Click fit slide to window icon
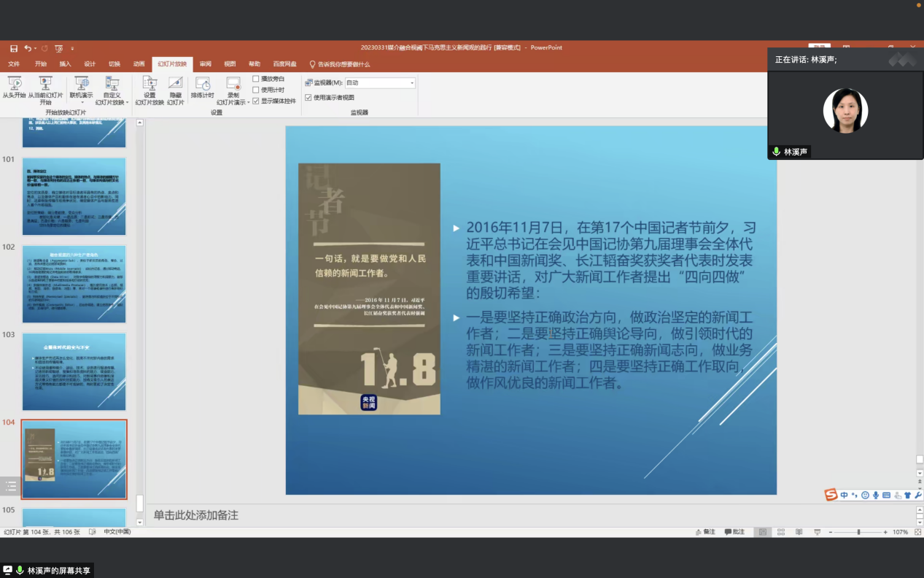Image resolution: width=924 pixels, height=578 pixels. (916, 532)
